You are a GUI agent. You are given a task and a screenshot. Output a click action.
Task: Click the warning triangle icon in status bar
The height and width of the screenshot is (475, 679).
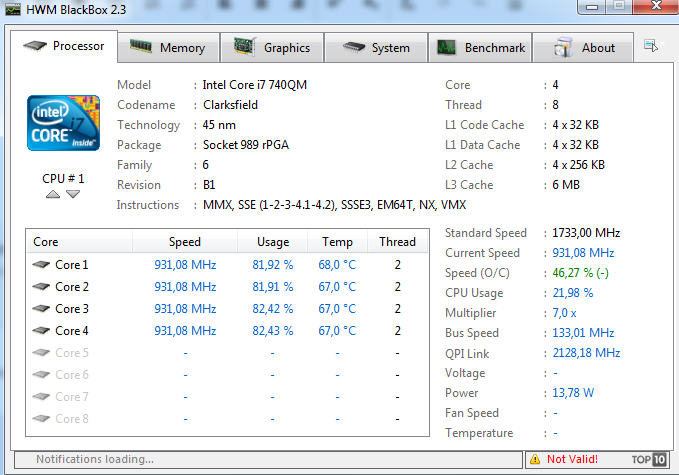coord(535,459)
